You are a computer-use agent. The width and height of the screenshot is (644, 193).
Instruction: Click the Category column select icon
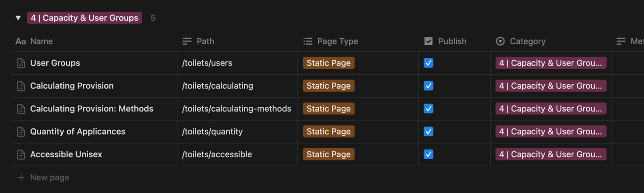click(500, 41)
